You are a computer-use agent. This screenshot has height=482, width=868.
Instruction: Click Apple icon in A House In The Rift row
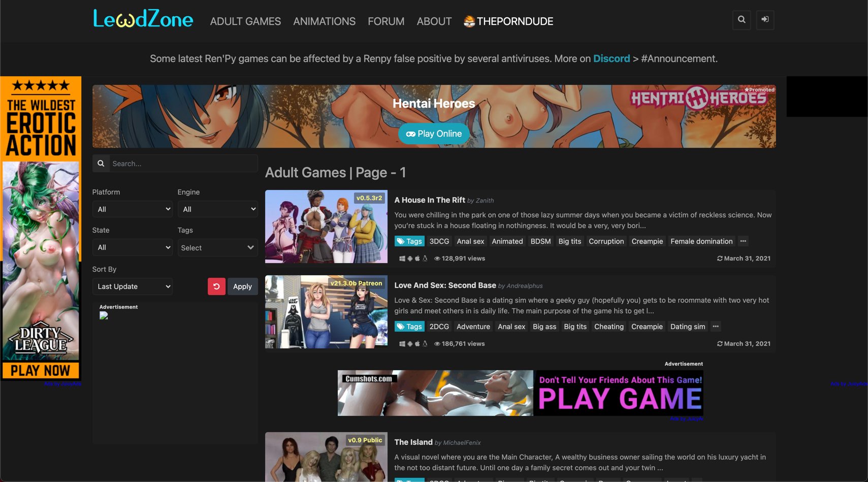tap(417, 259)
